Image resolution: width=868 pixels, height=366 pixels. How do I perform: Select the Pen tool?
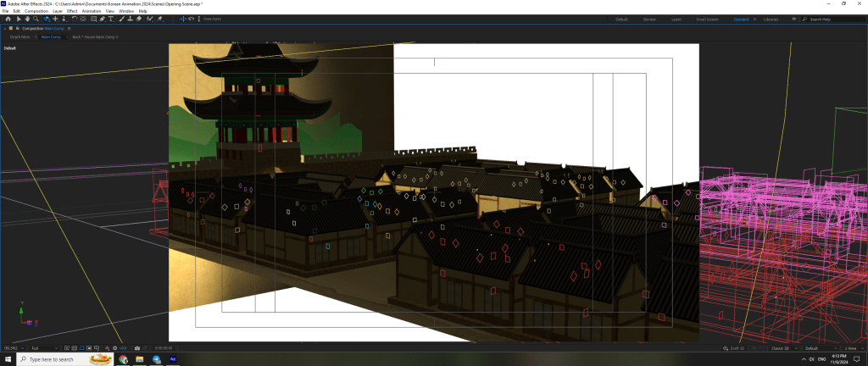pos(102,18)
